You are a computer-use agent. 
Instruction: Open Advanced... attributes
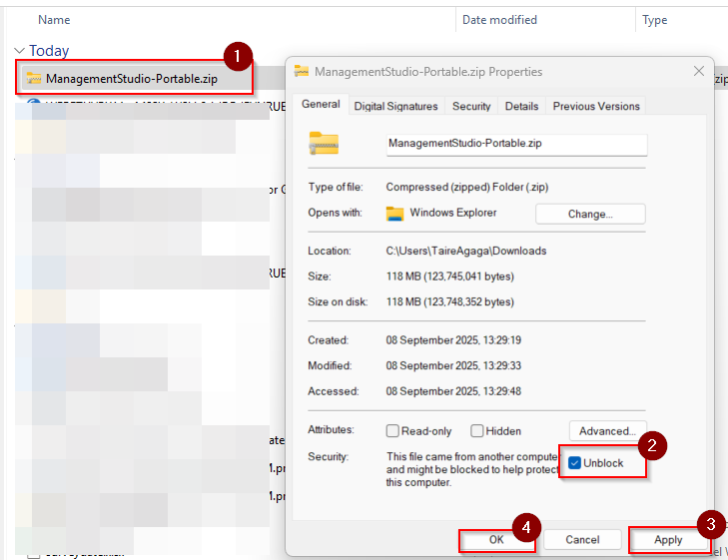[x=607, y=431]
